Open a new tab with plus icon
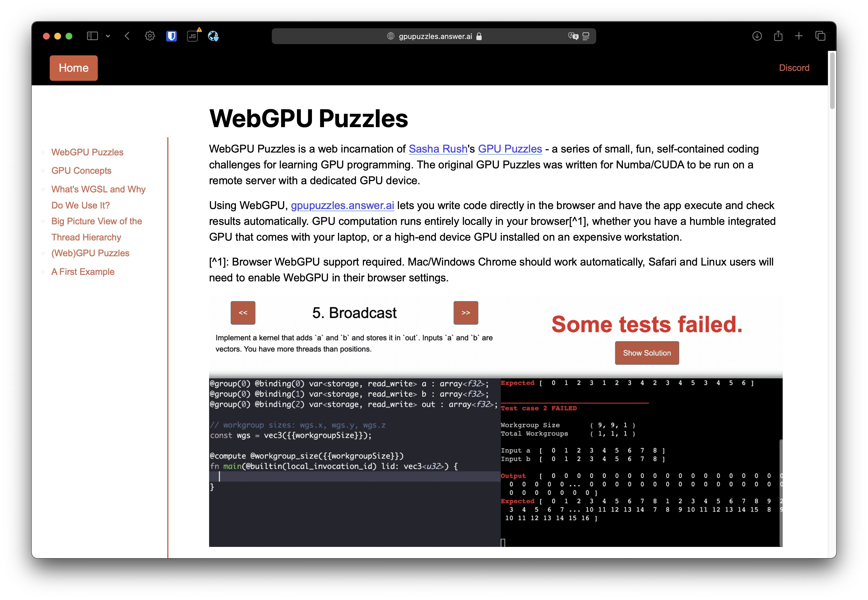868x600 pixels. click(799, 36)
